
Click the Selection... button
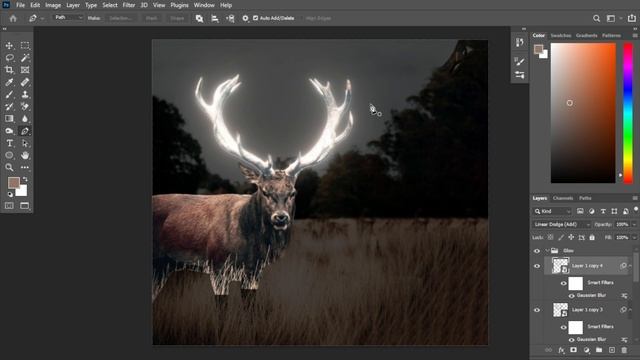tap(121, 18)
